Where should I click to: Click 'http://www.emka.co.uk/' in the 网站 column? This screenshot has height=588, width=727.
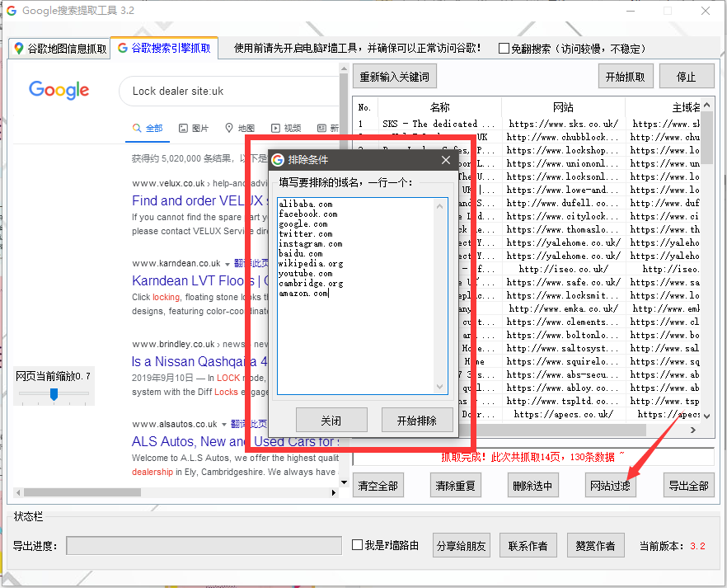(563, 308)
